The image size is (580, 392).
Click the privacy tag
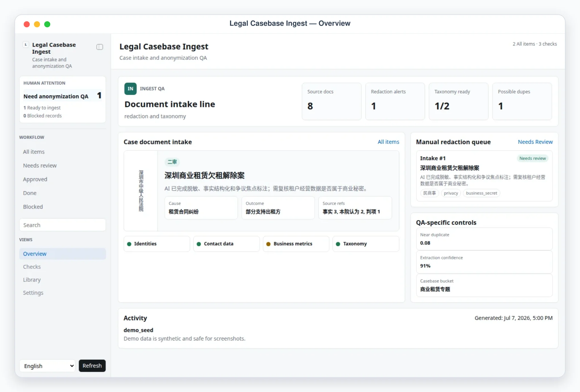(451, 193)
